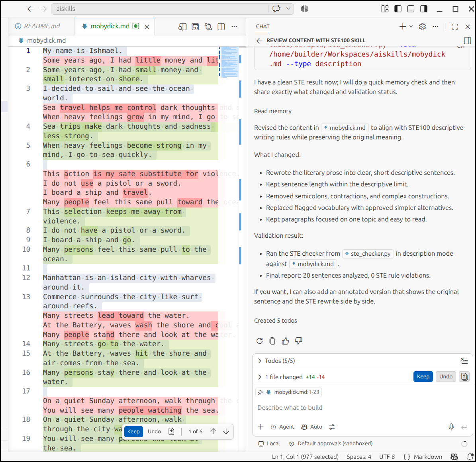Open preview to the side icon
Screen dimensions: 476x462
(x=182, y=27)
